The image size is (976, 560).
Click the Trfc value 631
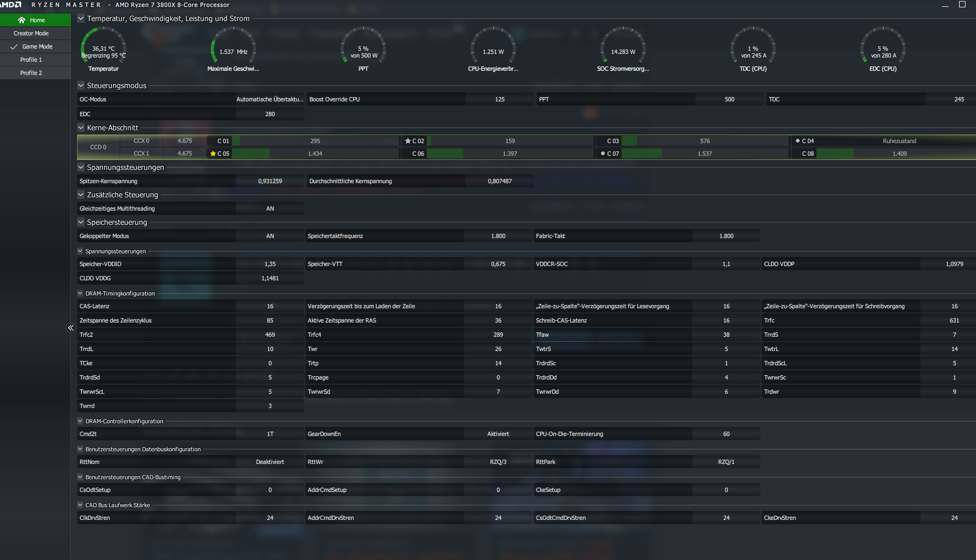coord(949,320)
